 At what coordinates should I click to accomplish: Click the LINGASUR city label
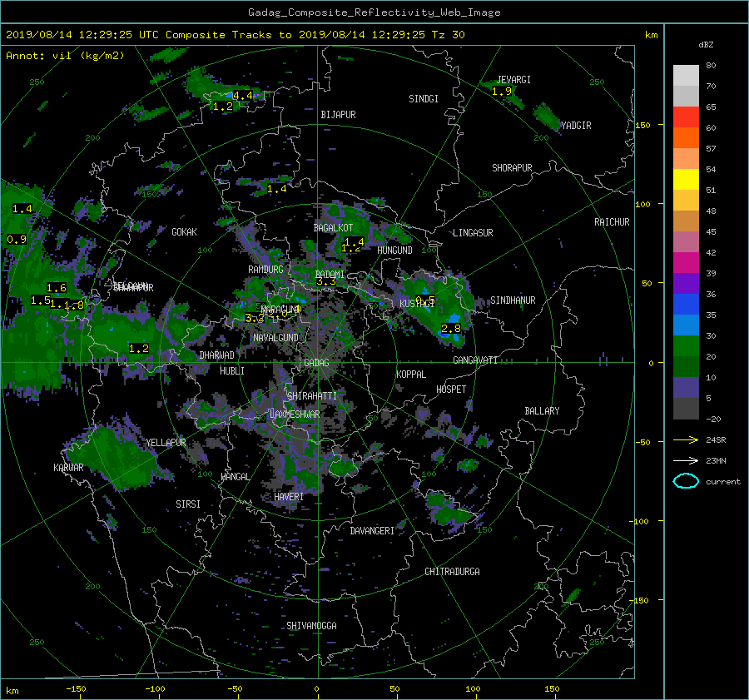pos(473,233)
